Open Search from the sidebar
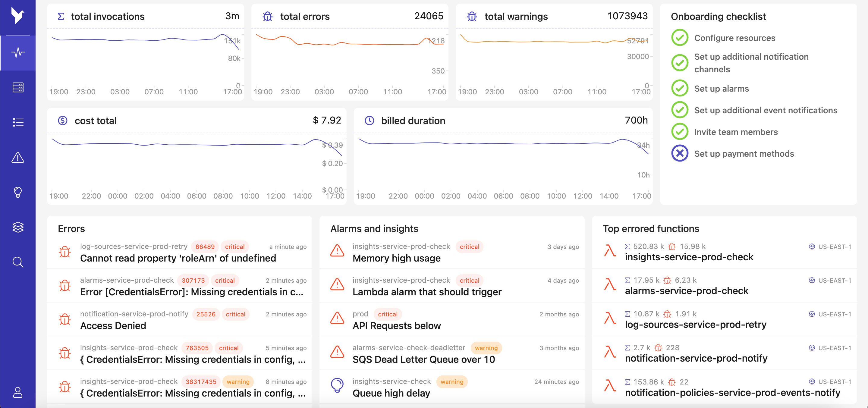868x408 pixels. [x=17, y=262]
